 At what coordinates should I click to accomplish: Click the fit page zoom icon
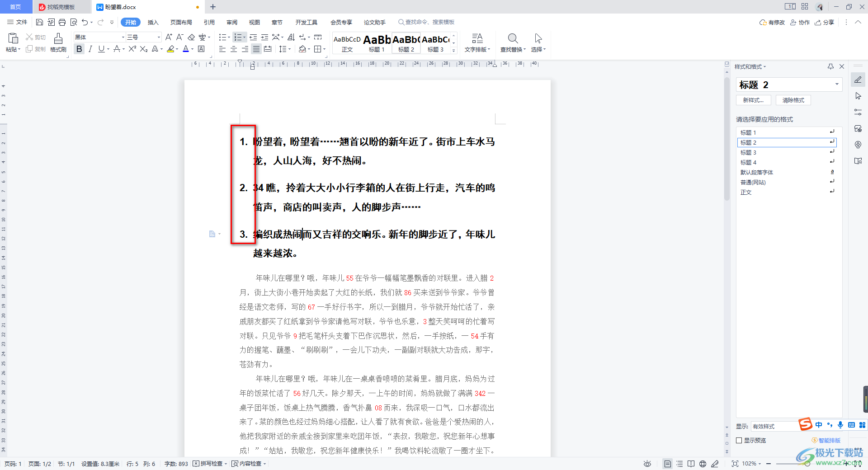click(735, 464)
